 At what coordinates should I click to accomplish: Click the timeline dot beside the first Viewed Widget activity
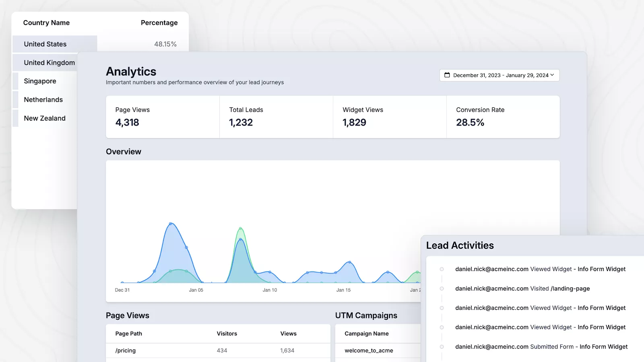(442, 269)
